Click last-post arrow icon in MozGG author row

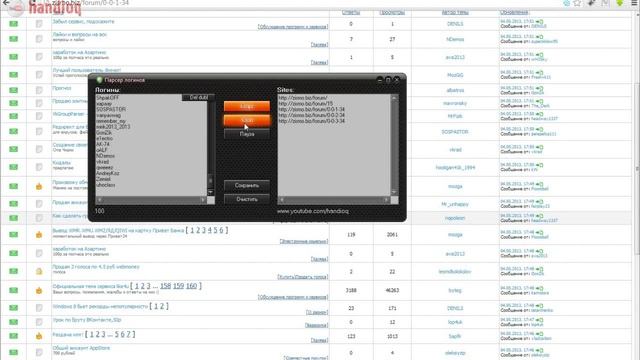coord(540,73)
